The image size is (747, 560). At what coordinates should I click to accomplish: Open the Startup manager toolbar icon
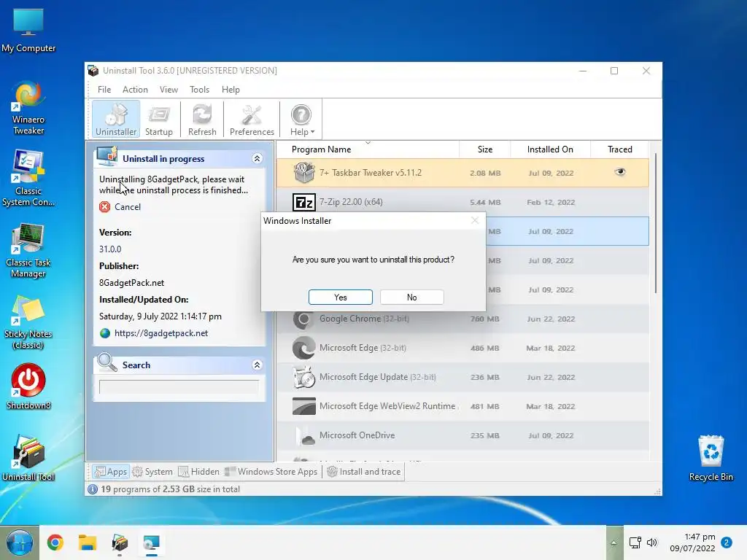click(x=158, y=119)
